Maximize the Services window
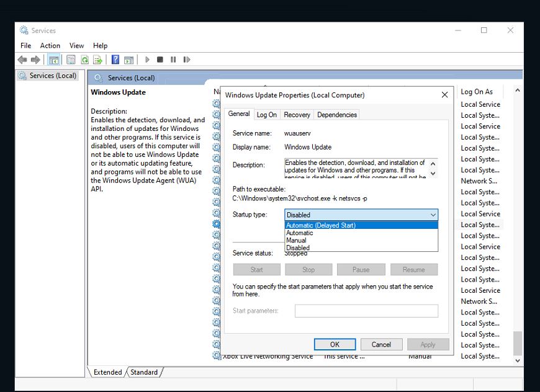This screenshot has width=540, height=392. pyautogui.click(x=484, y=30)
